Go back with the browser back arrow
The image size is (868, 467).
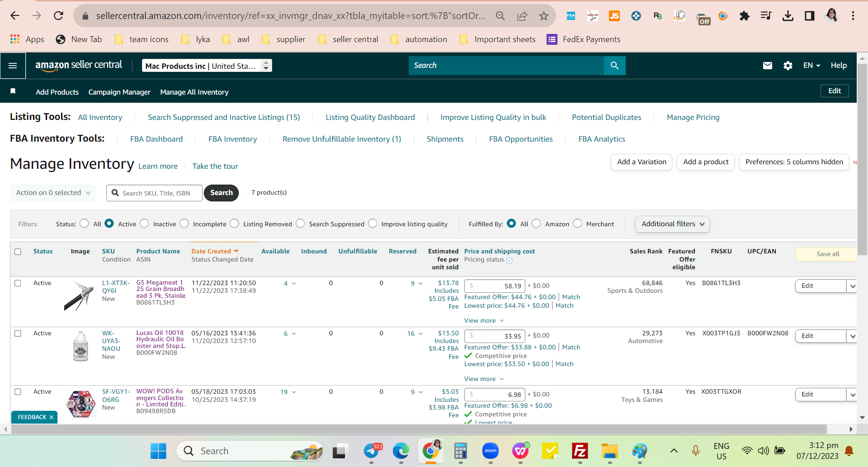tap(15, 16)
